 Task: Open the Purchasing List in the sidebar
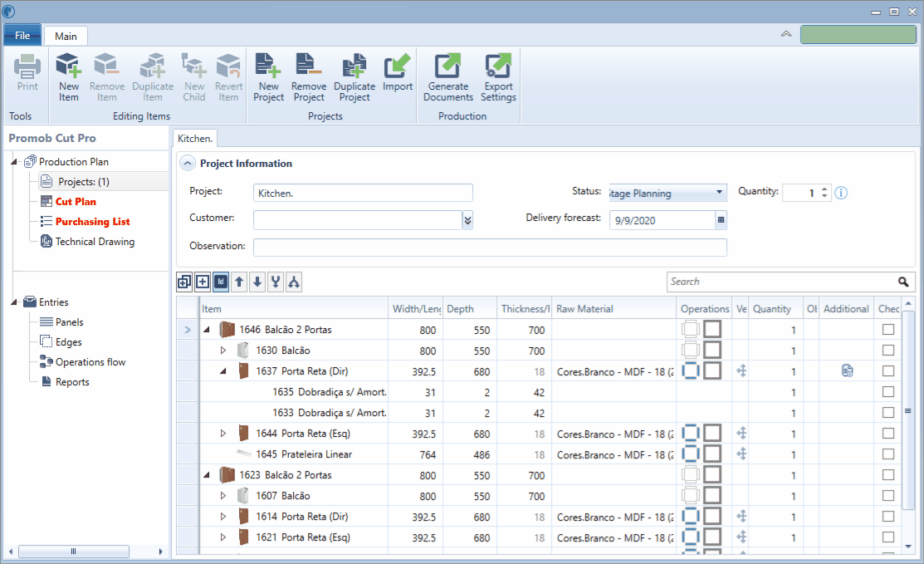pos(92,222)
